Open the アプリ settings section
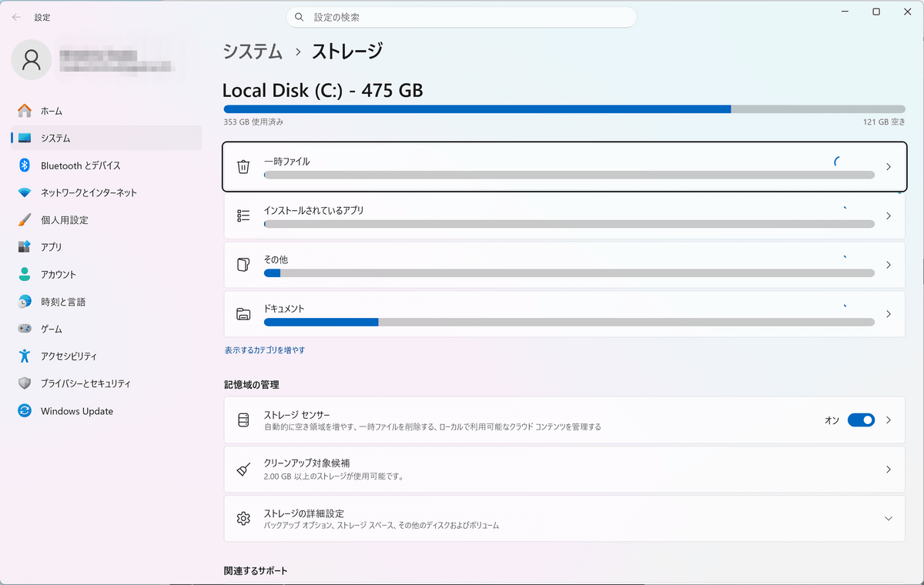924x585 pixels. point(52,247)
